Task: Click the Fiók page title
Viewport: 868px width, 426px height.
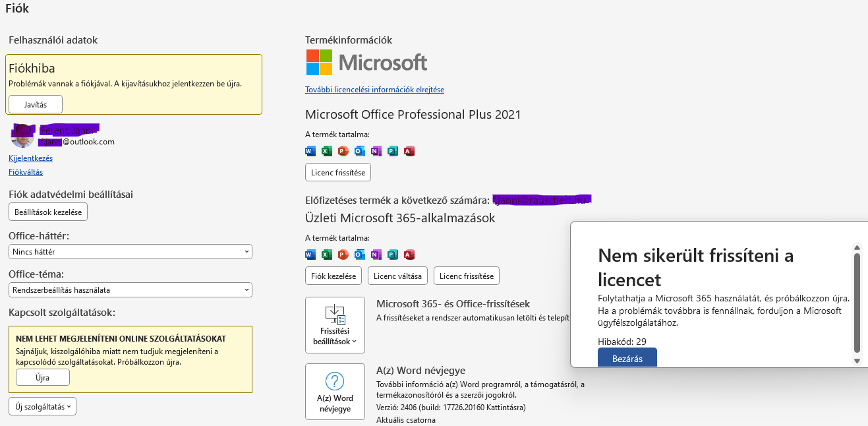Action: (x=17, y=9)
